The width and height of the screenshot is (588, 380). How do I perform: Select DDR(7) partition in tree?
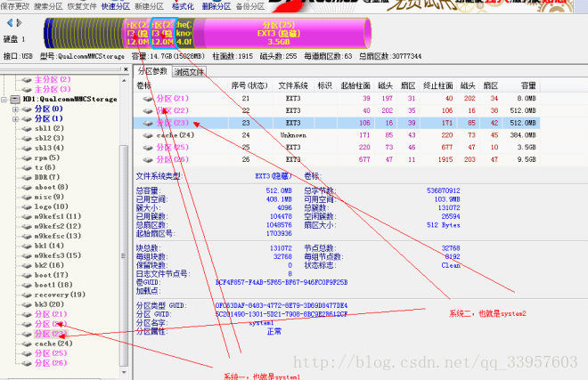[x=47, y=177]
